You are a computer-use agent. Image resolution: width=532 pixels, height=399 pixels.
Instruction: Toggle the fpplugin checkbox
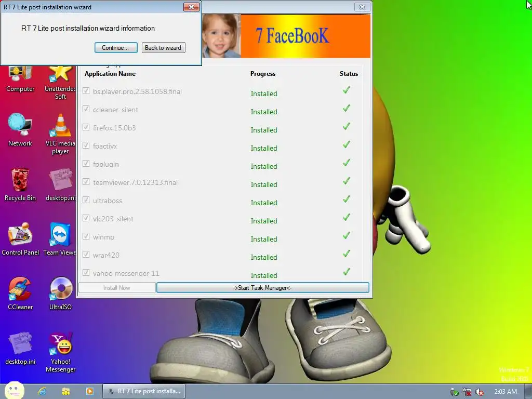pos(86,164)
